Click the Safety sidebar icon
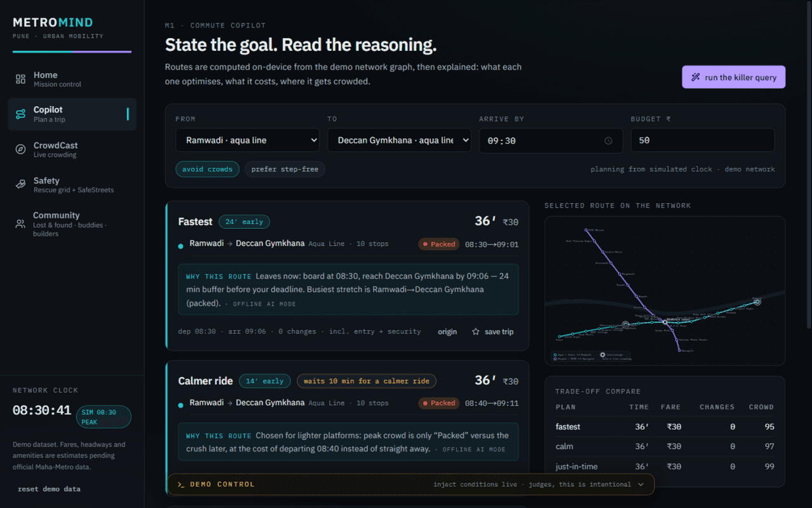812x508 pixels. [x=21, y=185]
